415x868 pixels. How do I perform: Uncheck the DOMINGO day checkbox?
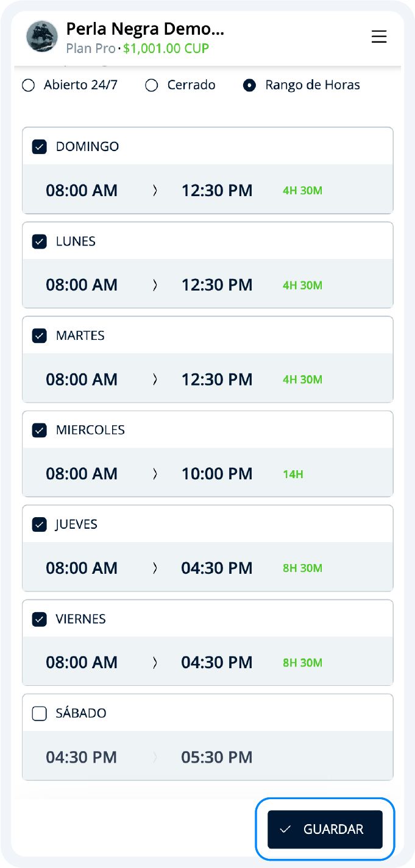38,146
